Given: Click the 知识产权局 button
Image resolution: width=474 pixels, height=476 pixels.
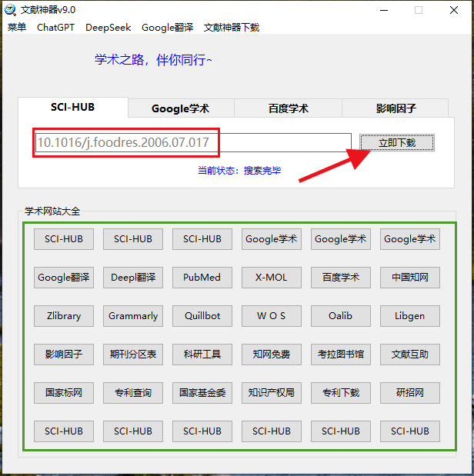Looking at the screenshot, I should (x=272, y=393).
